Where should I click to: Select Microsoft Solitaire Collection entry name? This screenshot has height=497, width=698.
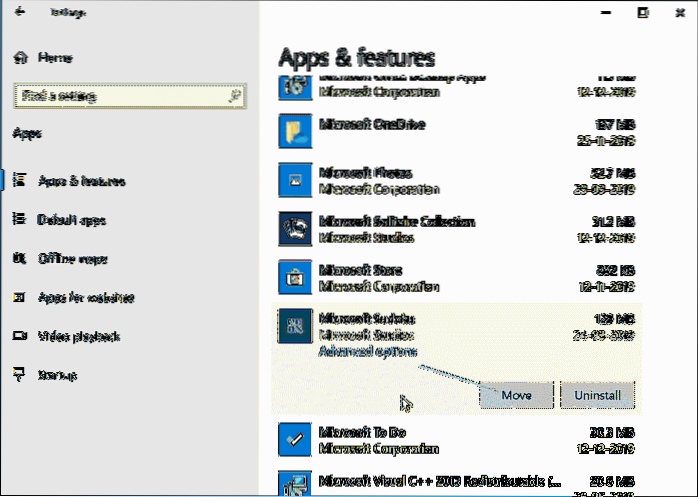(x=397, y=221)
